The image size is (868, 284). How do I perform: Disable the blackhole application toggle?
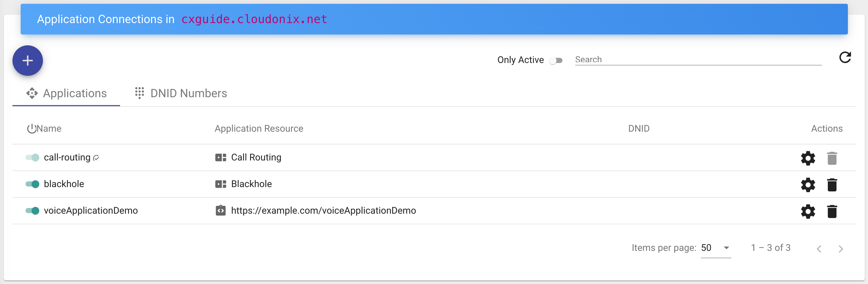(x=32, y=184)
